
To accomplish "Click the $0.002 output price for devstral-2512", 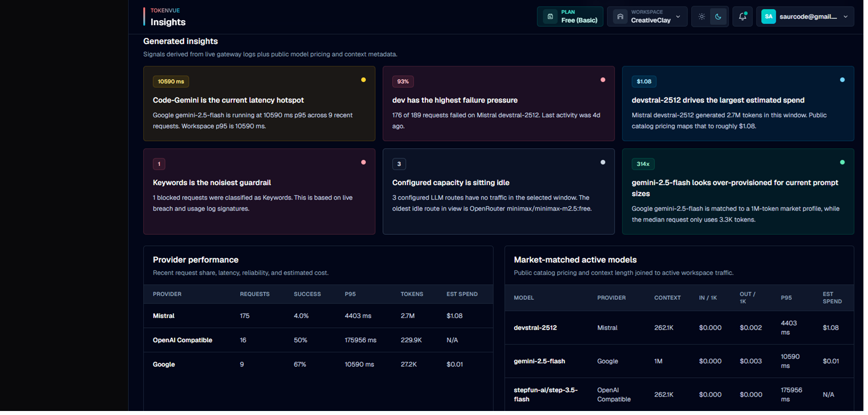I will point(751,328).
